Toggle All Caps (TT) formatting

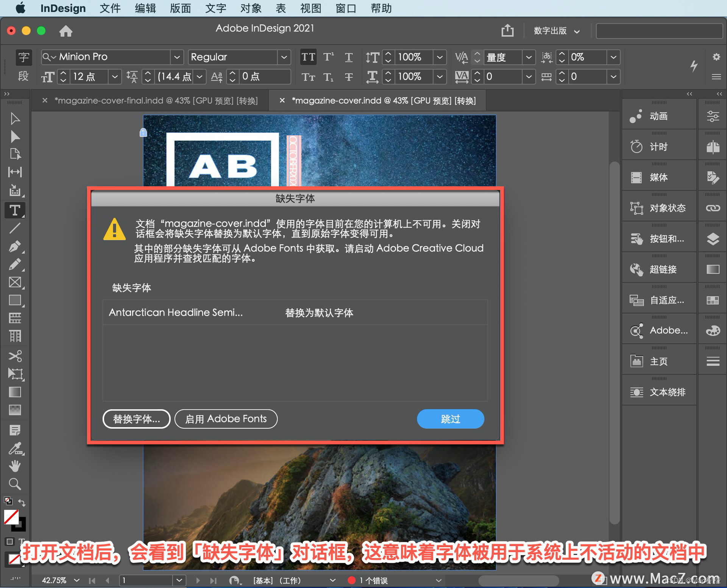coord(308,57)
